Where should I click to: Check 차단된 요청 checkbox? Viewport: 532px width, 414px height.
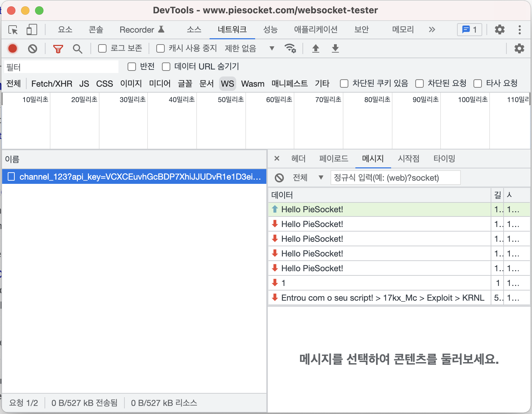pyautogui.click(x=420, y=84)
